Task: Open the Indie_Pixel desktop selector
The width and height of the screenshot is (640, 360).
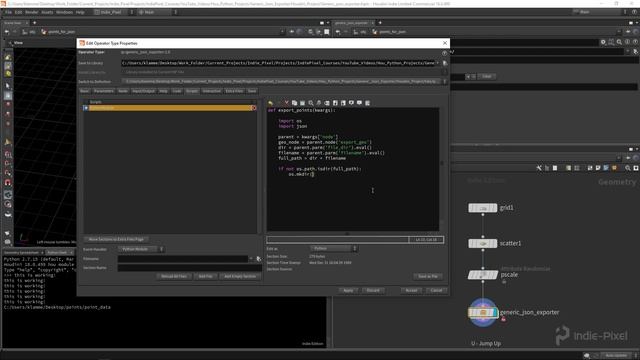Action: [113, 12]
